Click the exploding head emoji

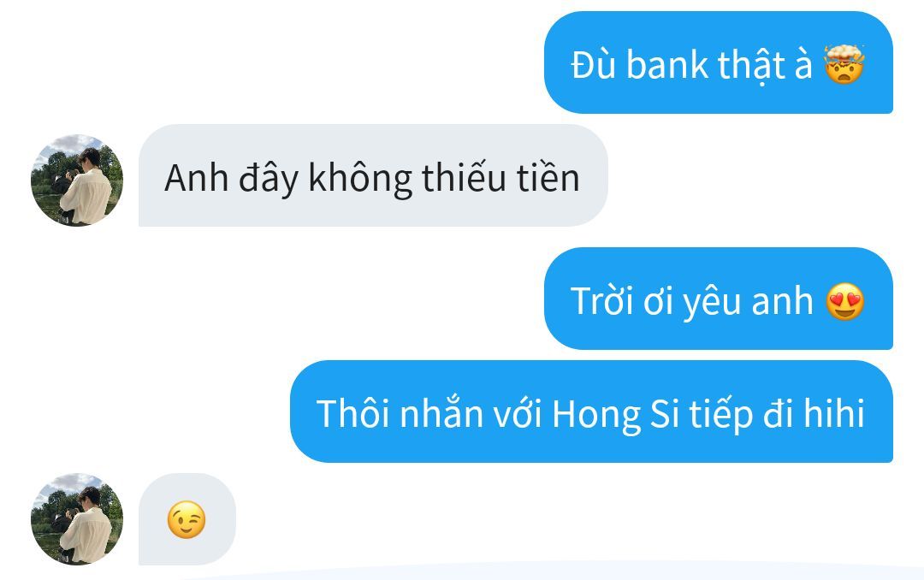click(x=844, y=63)
